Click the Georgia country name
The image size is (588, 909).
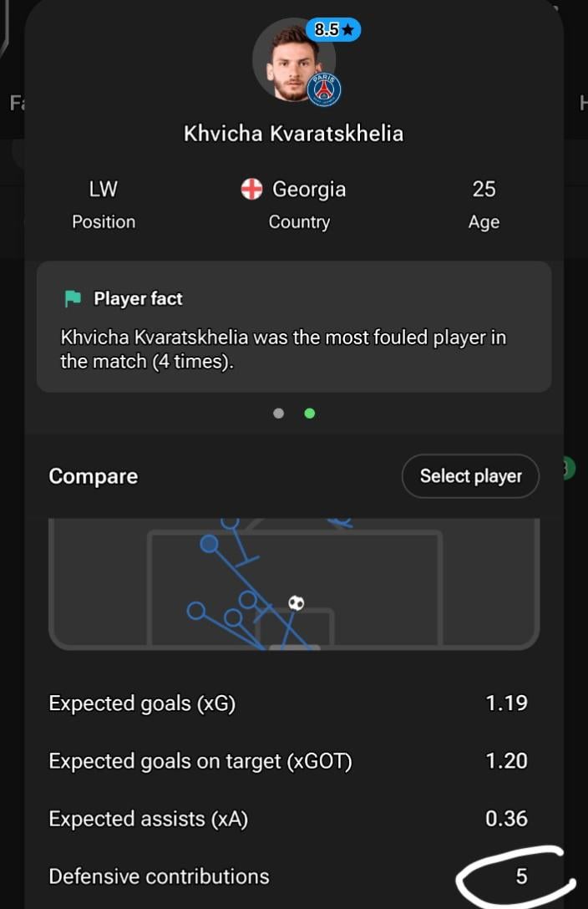(309, 190)
